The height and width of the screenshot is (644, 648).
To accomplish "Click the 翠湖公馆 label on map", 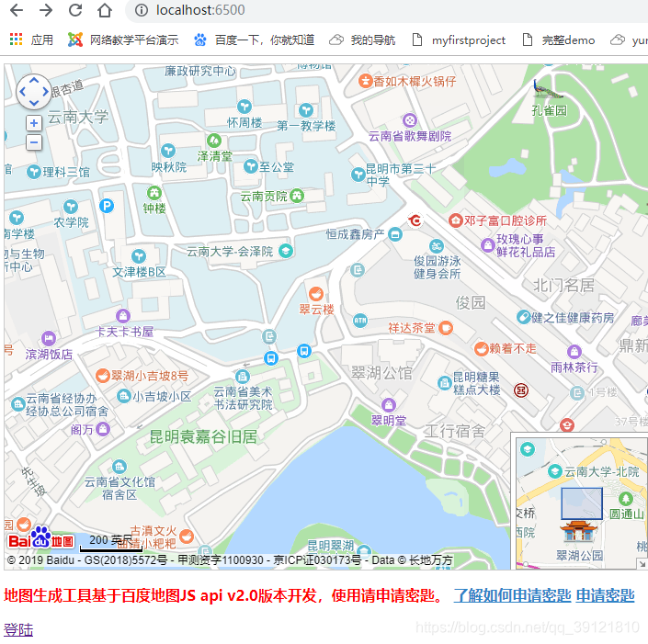I will point(381,373).
